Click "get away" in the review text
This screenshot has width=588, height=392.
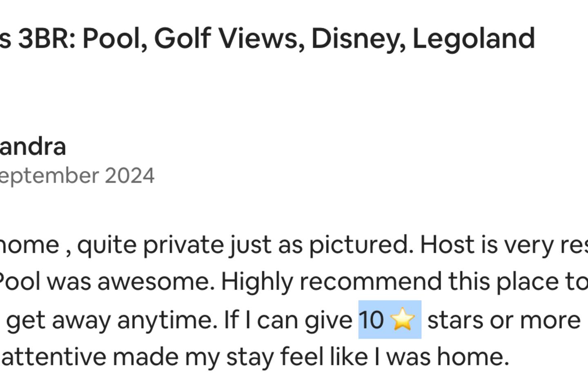coord(58,320)
